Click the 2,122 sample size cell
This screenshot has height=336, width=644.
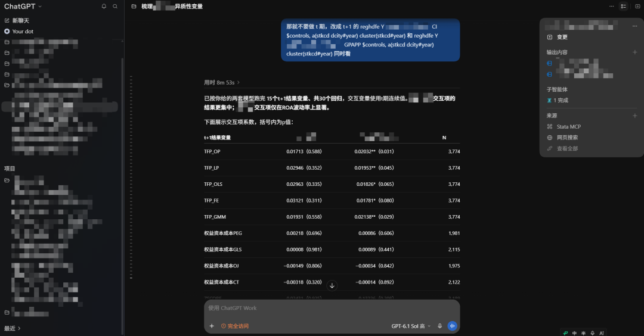[x=454, y=282]
